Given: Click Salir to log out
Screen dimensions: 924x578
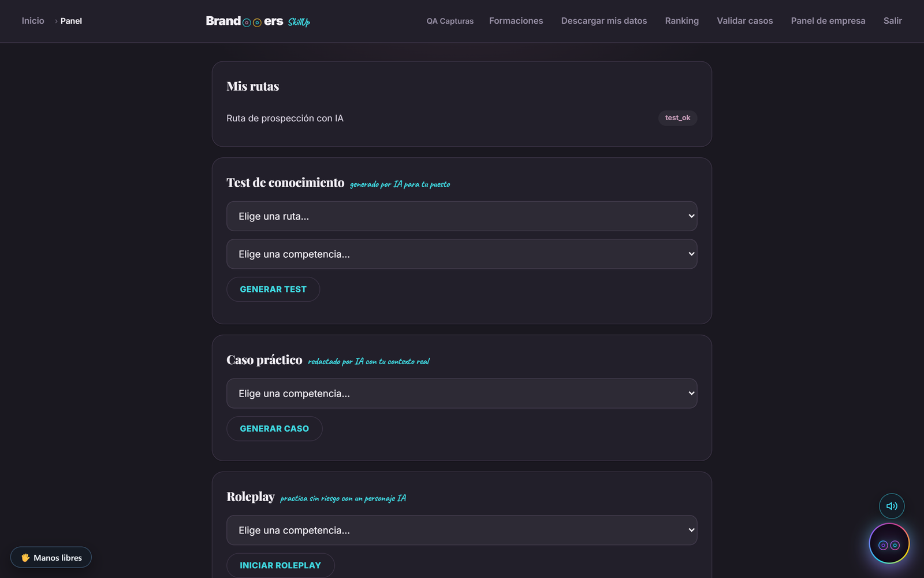Looking at the screenshot, I should point(892,21).
